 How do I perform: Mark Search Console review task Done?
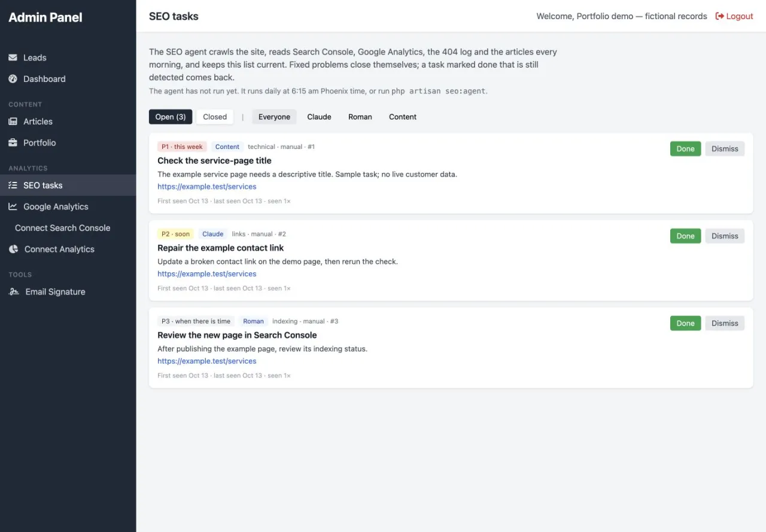[x=685, y=323]
